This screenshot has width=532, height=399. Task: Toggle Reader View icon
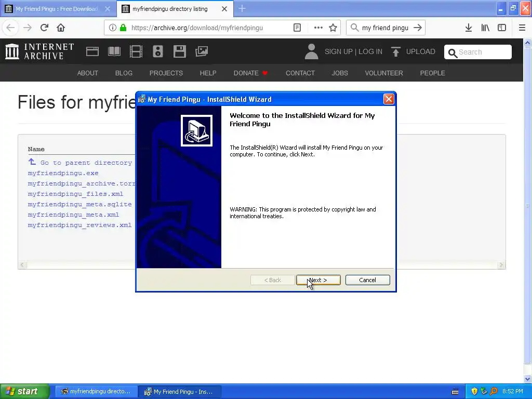tap(297, 28)
